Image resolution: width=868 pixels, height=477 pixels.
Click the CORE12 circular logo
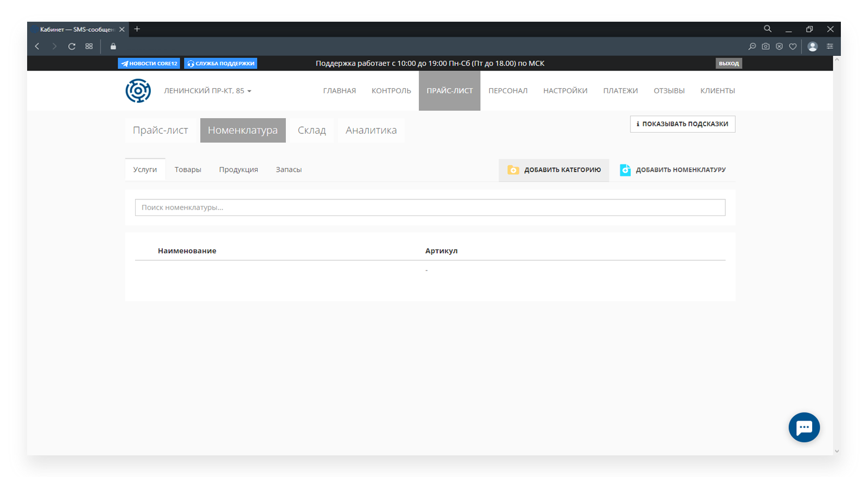[x=138, y=91]
